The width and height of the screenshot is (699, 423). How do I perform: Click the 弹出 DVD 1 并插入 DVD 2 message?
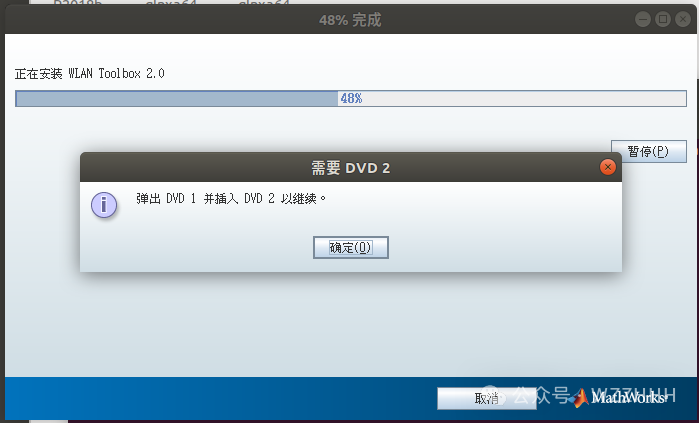click(231, 198)
